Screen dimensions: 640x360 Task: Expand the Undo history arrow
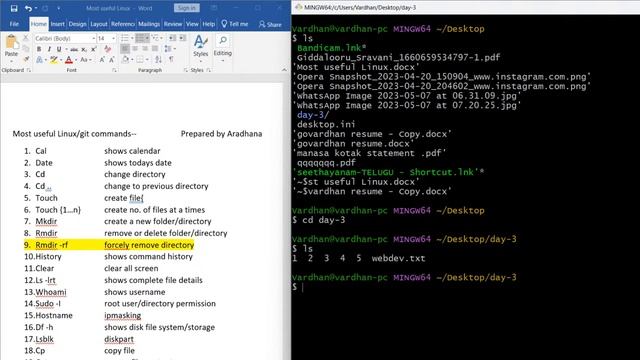point(36,8)
